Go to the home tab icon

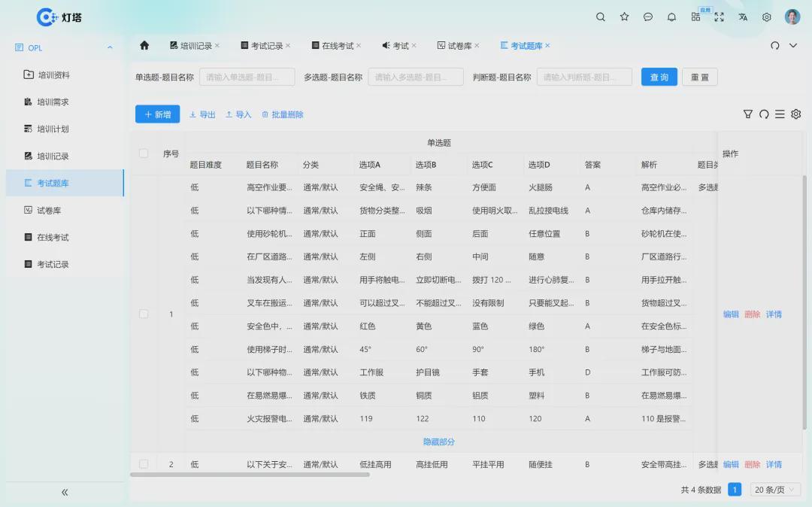click(x=144, y=46)
